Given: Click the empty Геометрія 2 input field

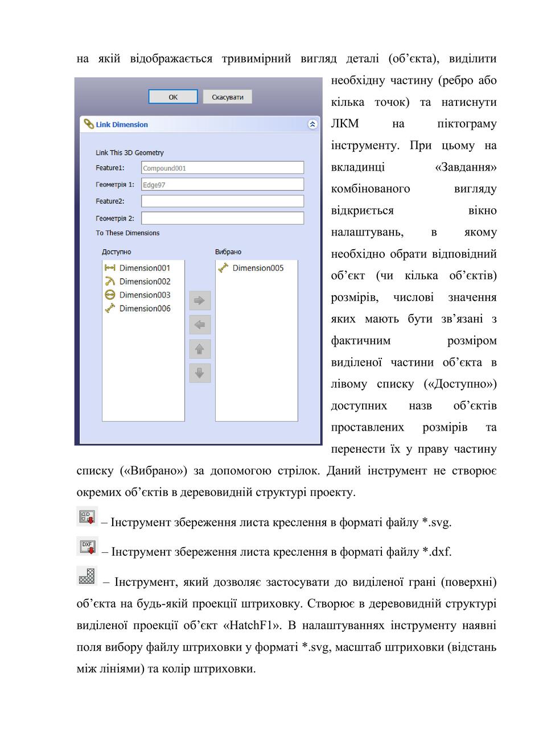Looking at the screenshot, I should [x=223, y=218].
